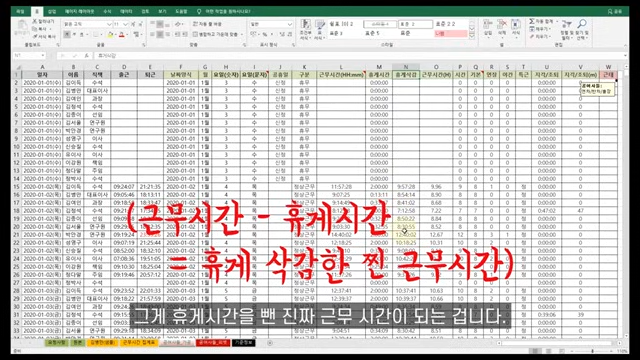640x360 pixels.
Task: Toggle bold formatting in font group
Action: coord(67,35)
